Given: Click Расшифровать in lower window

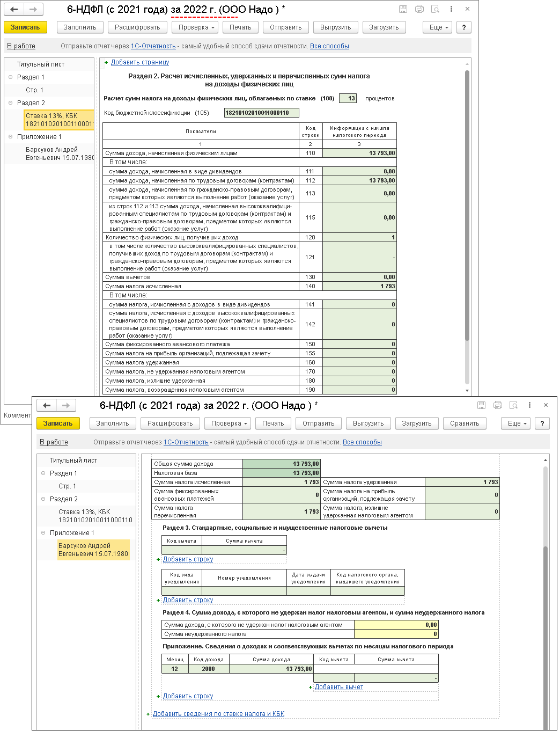Looking at the screenshot, I should pyautogui.click(x=170, y=423).
